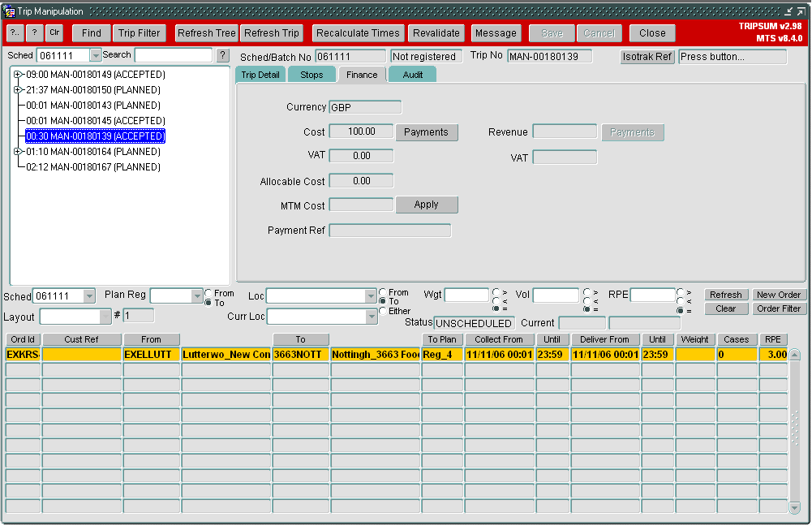This screenshot has width=812, height=526.
Task: Select trip 00:01 MAN-00180143 (PLANNED)
Action: 93,106
